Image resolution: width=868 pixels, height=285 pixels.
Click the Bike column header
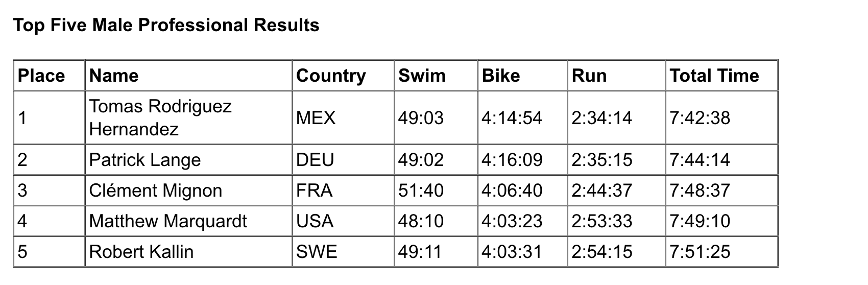[x=522, y=76]
